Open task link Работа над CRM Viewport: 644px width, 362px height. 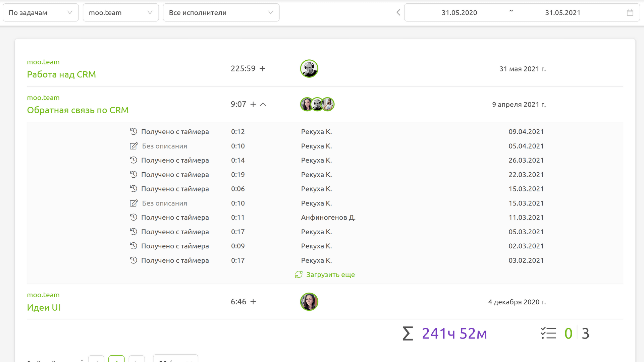tap(61, 74)
